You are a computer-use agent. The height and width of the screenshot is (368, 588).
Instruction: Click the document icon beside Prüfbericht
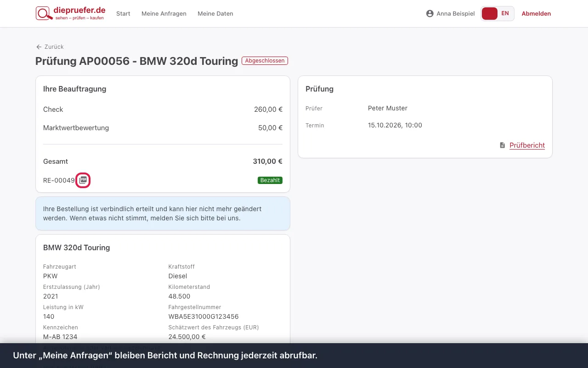(503, 145)
